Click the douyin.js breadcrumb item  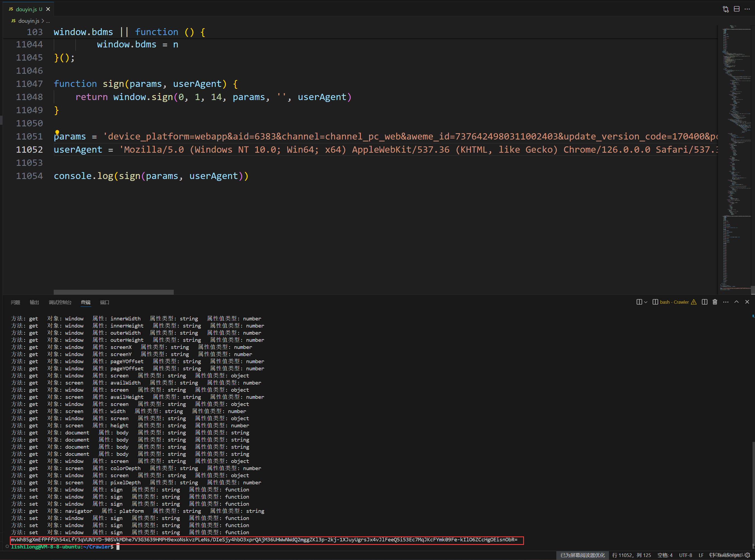click(29, 21)
